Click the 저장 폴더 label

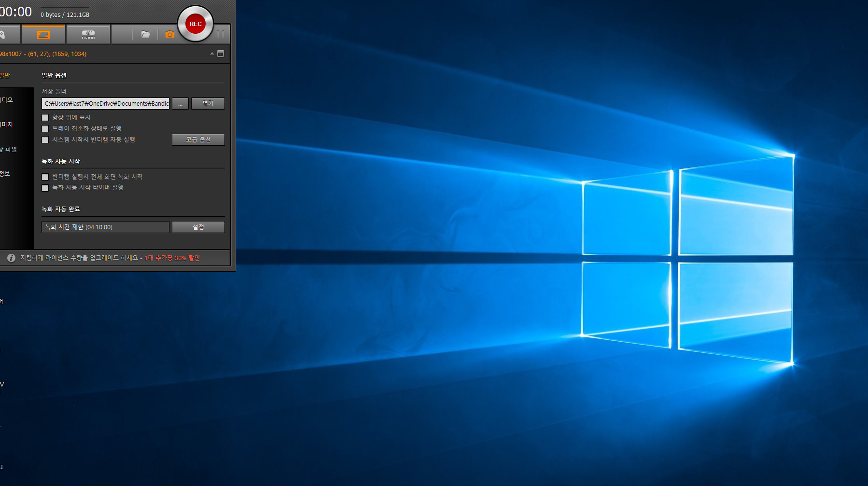click(x=54, y=91)
